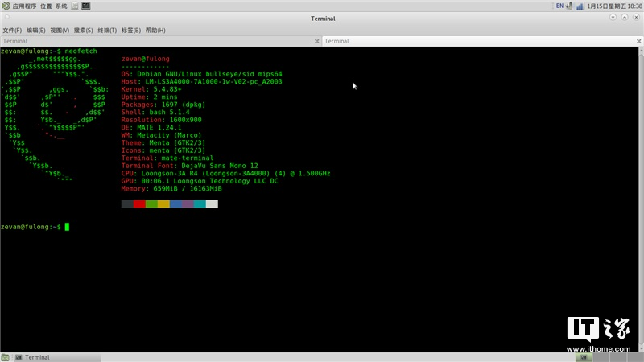
Task: Click the 'zevan@fulong' header in neofetch output
Action: coord(146,59)
